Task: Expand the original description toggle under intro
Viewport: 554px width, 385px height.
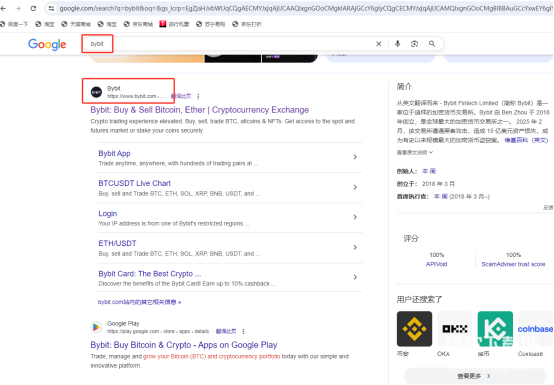Action: tap(414, 153)
